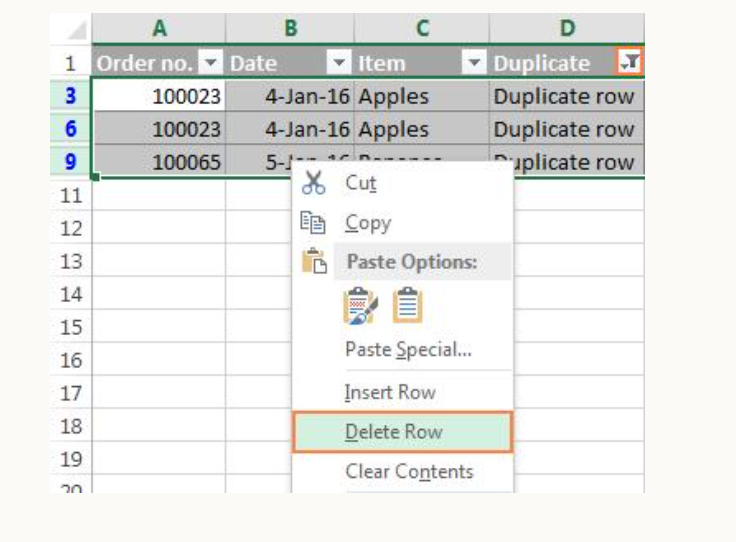Click the Cut scissors icon
The width and height of the screenshot is (736, 542).
pyautogui.click(x=314, y=183)
